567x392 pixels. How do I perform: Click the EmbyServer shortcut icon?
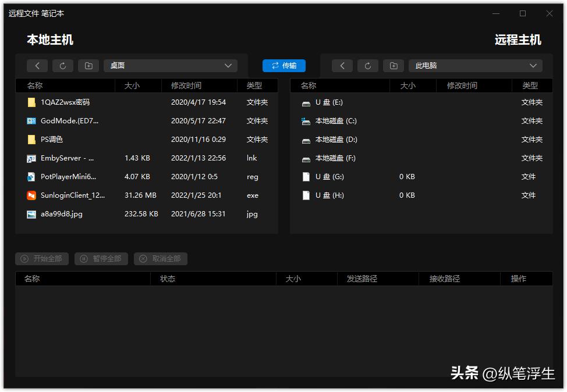pyautogui.click(x=31, y=158)
